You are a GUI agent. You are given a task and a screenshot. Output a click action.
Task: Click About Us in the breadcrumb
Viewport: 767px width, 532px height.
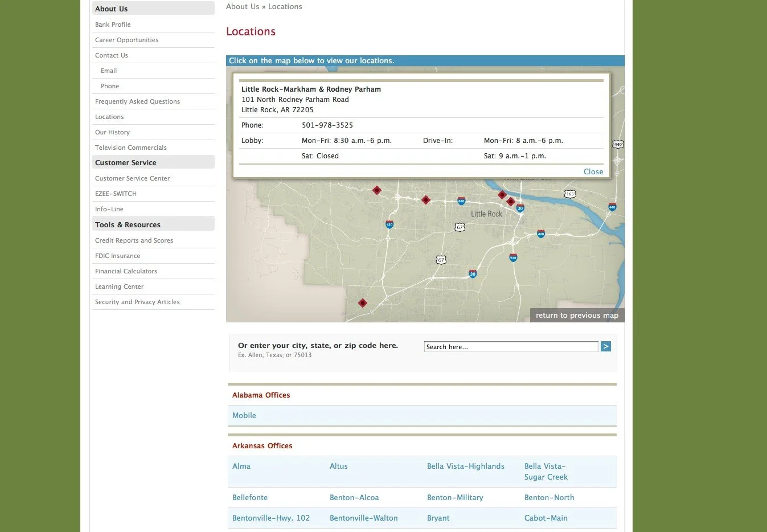243,6
